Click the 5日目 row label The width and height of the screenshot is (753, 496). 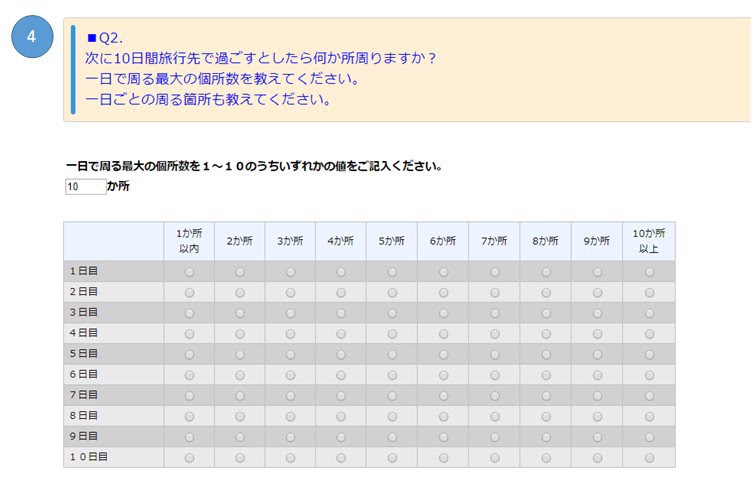point(84,353)
